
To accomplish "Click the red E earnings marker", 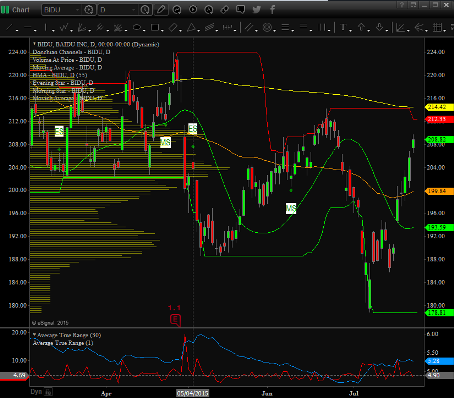I will coord(175,320).
